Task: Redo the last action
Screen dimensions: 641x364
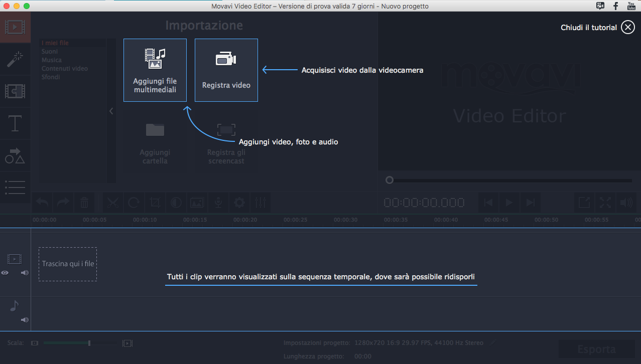Action: [x=63, y=203]
